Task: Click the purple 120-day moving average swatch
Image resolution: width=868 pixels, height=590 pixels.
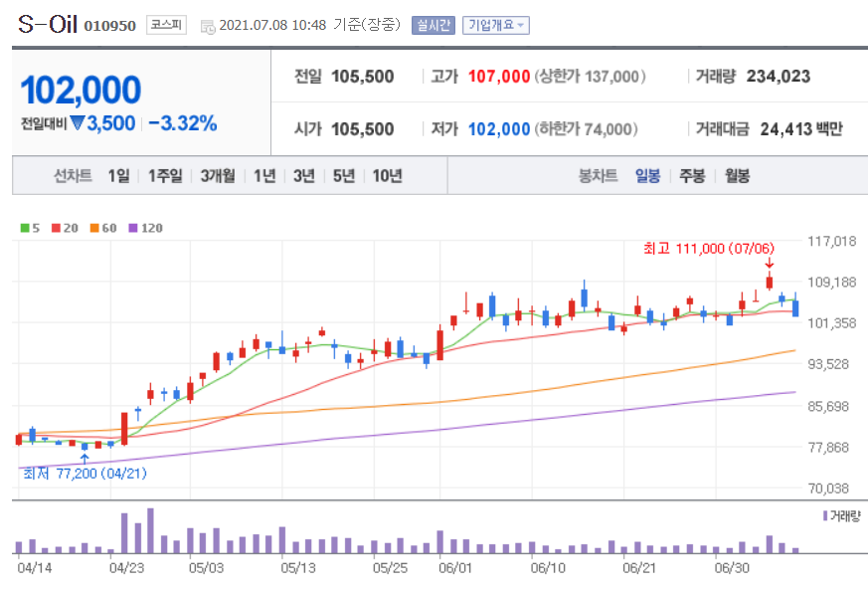Action: point(133,228)
